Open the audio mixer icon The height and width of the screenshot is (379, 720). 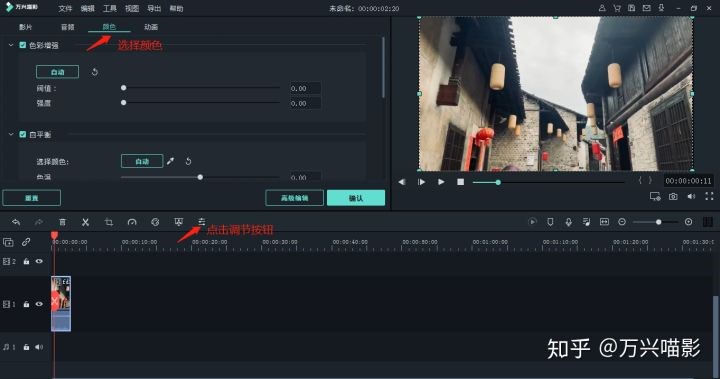(x=586, y=222)
